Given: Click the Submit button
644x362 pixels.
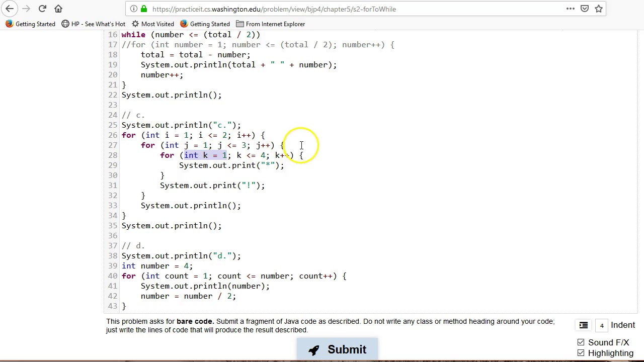Looking at the screenshot, I should (337, 349).
